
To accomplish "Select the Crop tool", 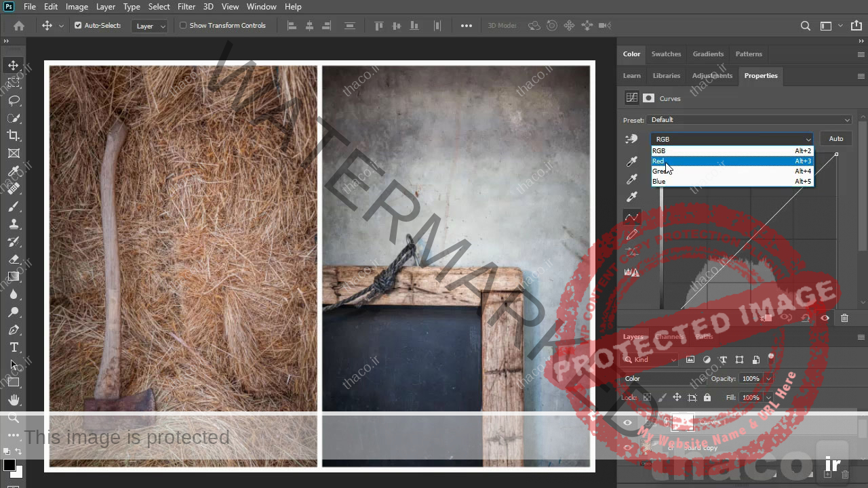I will (x=14, y=136).
